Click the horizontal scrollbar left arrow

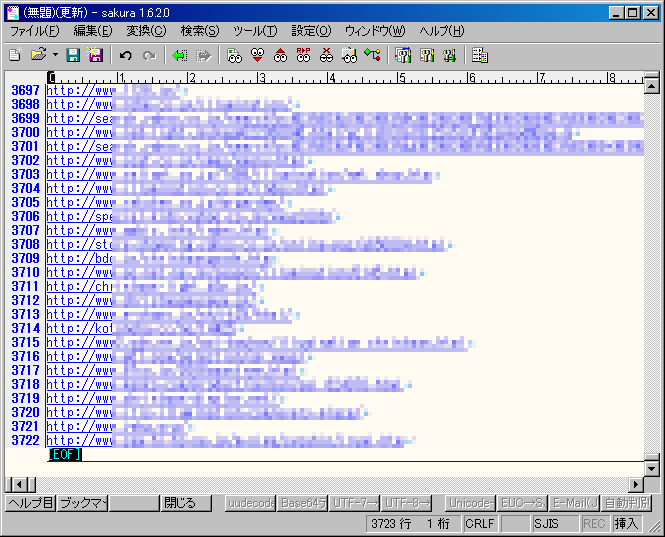(x=19, y=484)
